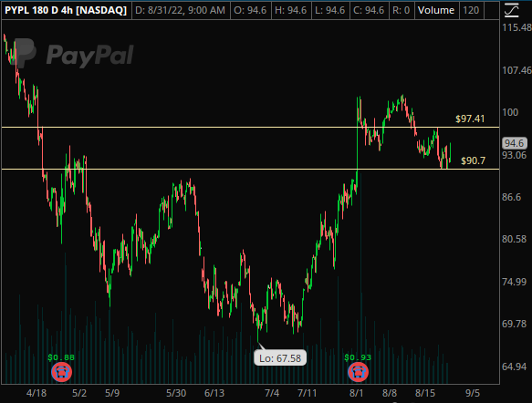Click the range value R: 0

point(401,10)
